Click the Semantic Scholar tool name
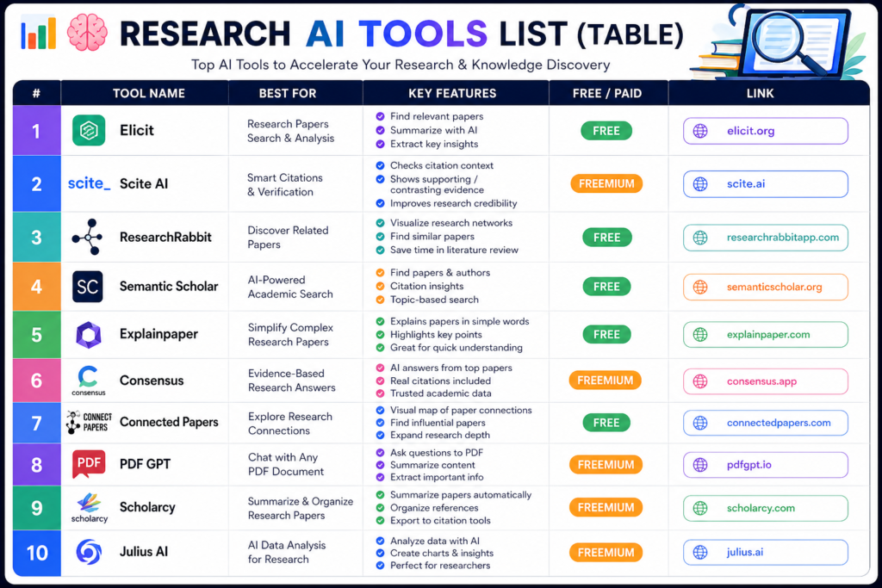882x588 pixels. click(x=169, y=286)
